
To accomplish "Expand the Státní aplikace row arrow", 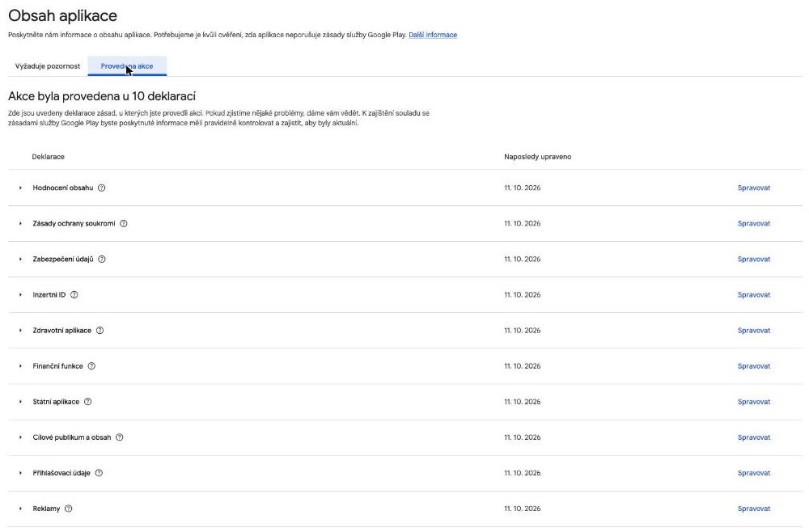I will click(x=20, y=402).
